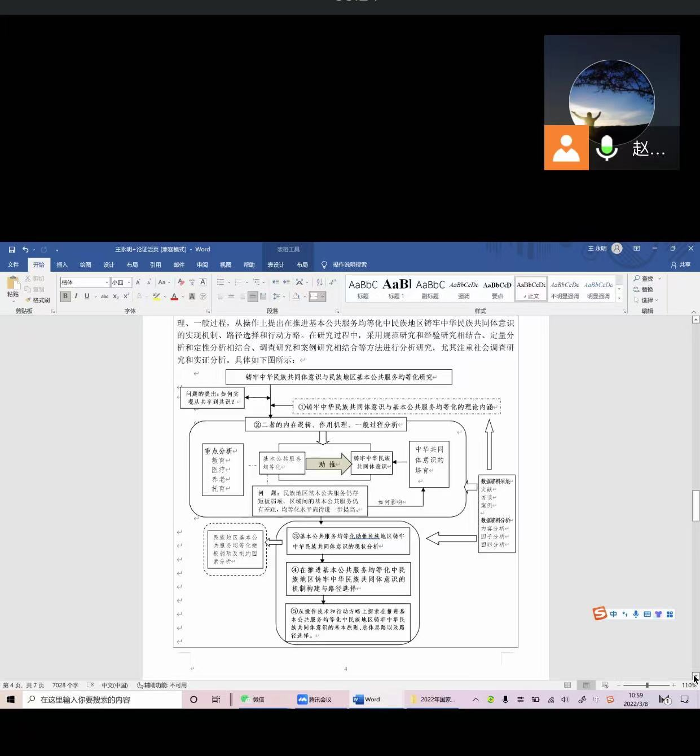The height and width of the screenshot is (756, 700).
Task: Toggle Bold formatting button
Action: [x=65, y=296]
